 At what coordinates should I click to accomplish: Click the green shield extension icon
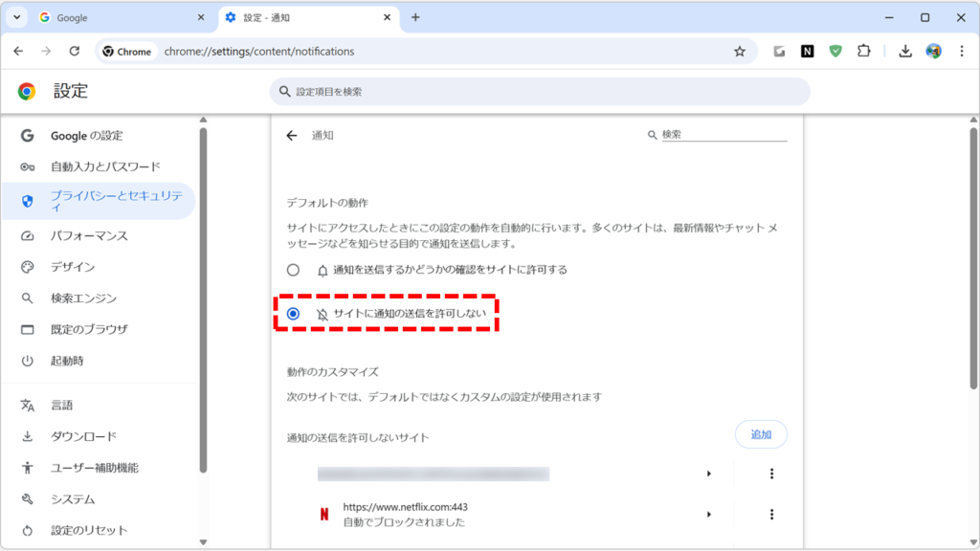click(x=835, y=52)
